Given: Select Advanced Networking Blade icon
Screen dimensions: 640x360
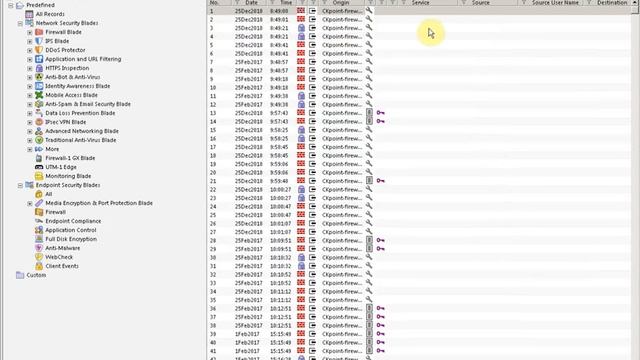Looking at the screenshot, I should coord(39,131).
